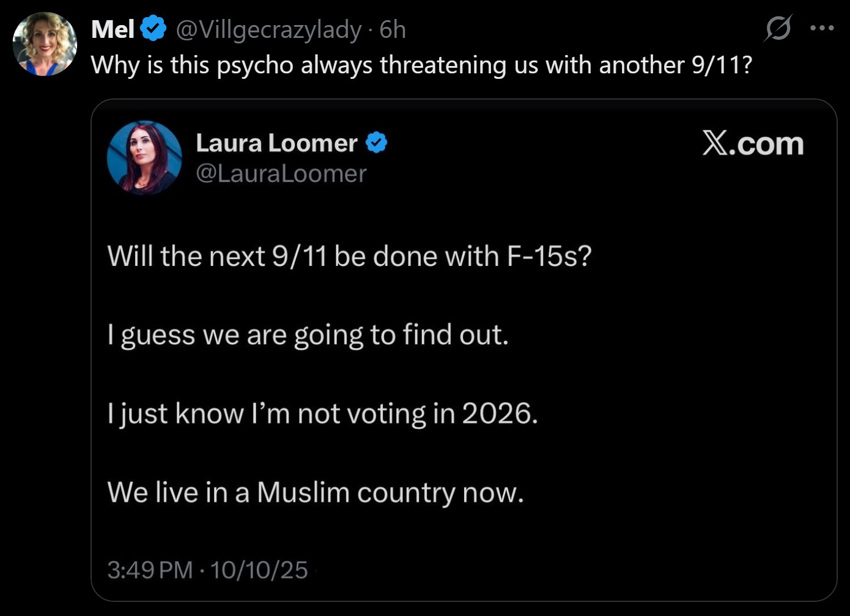The width and height of the screenshot is (850, 616).
Task: Click Mel's profile avatar picture
Action: (x=45, y=44)
